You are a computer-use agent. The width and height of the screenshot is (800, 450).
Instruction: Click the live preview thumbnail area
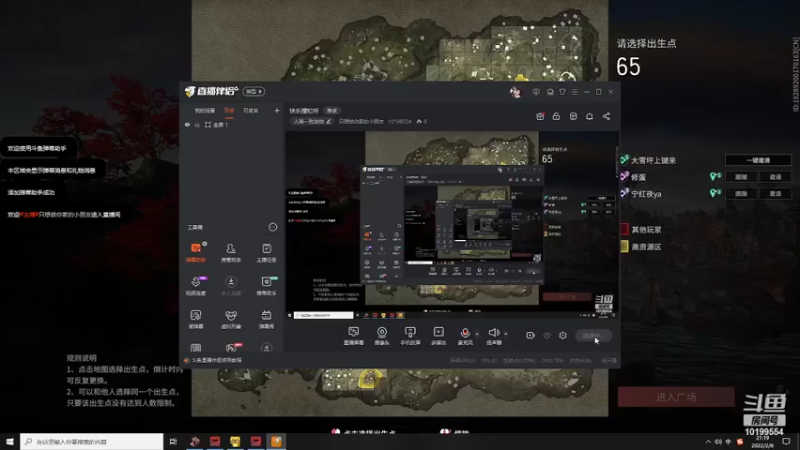coord(452,225)
